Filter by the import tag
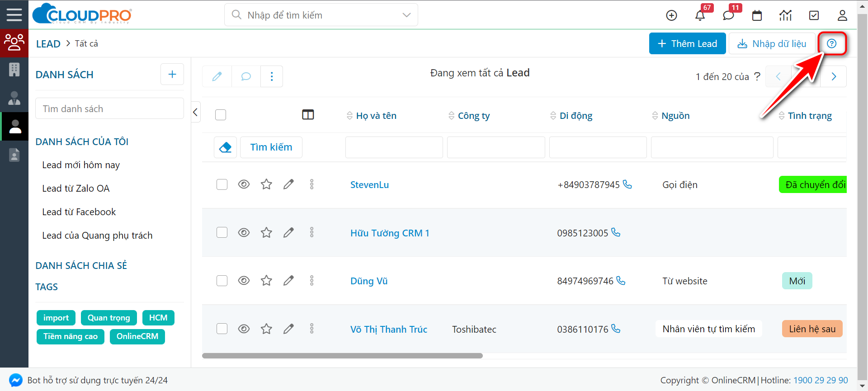This screenshot has width=868, height=391. 56,318
